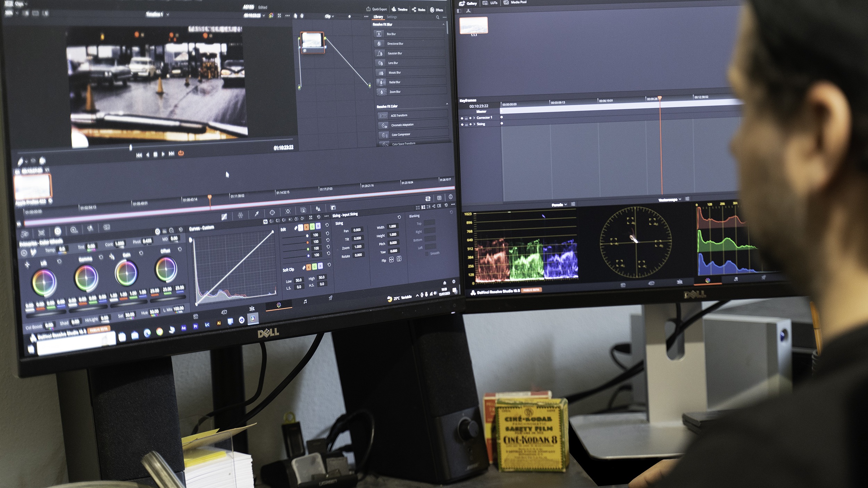Open the Timeline 1 name dropdown
868x488 pixels.
pyautogui.click(x=167, y=15)
